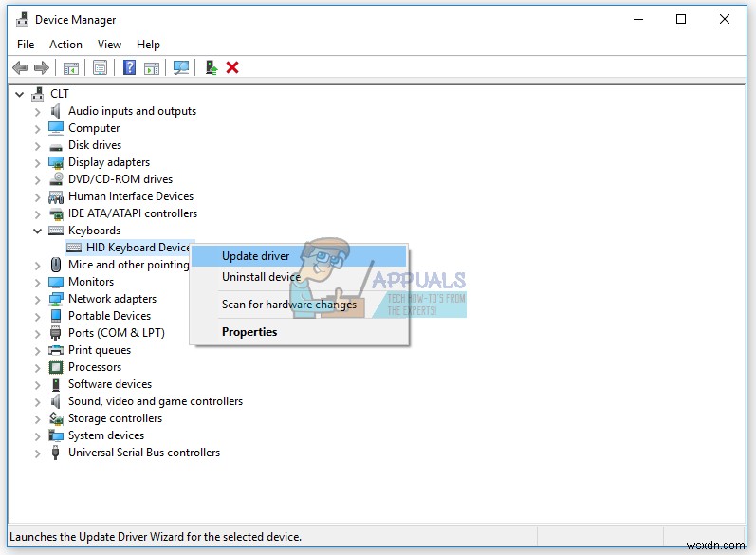
Task: Click the Network adapters icon
Action: click(x=56, y=299)
